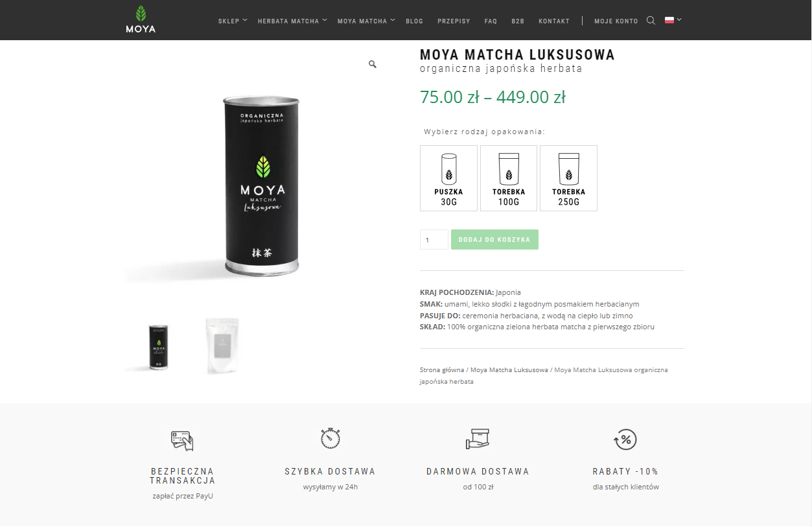Select Torebka 250G packaging option
Image resolution: width=812 pixels, height=527 pixels.
568,178
